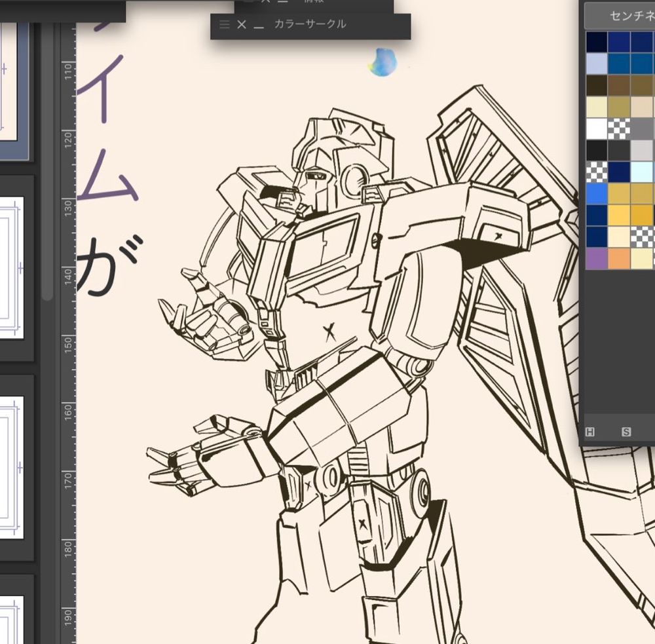
Task: Pick the darkest brown color swatch
Action: (596, 85)
